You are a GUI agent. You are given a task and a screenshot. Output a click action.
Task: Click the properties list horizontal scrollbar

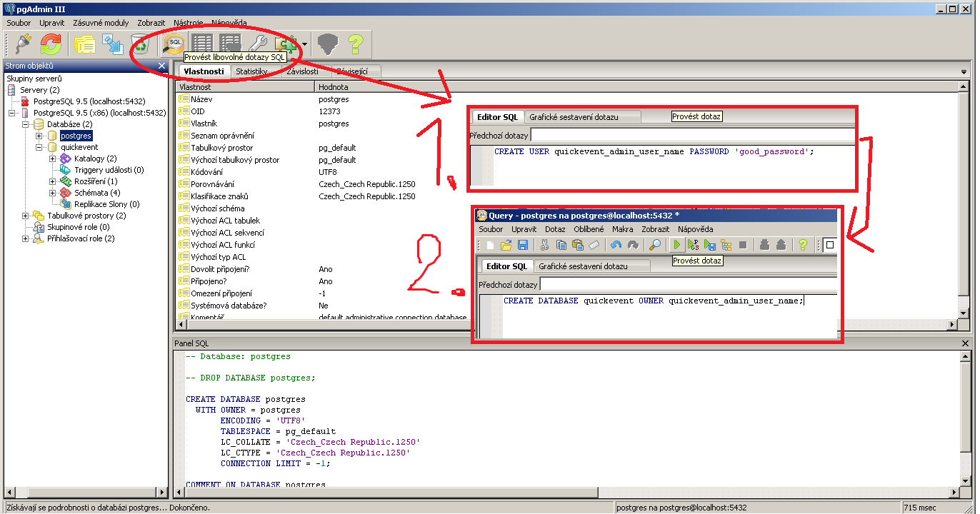[566, 325]
